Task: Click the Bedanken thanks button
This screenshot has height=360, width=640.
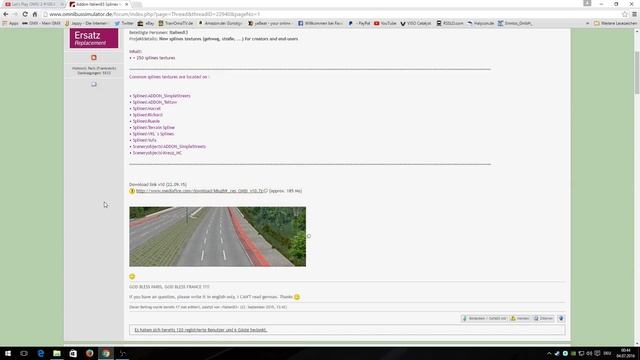Action: coord(484,318)
